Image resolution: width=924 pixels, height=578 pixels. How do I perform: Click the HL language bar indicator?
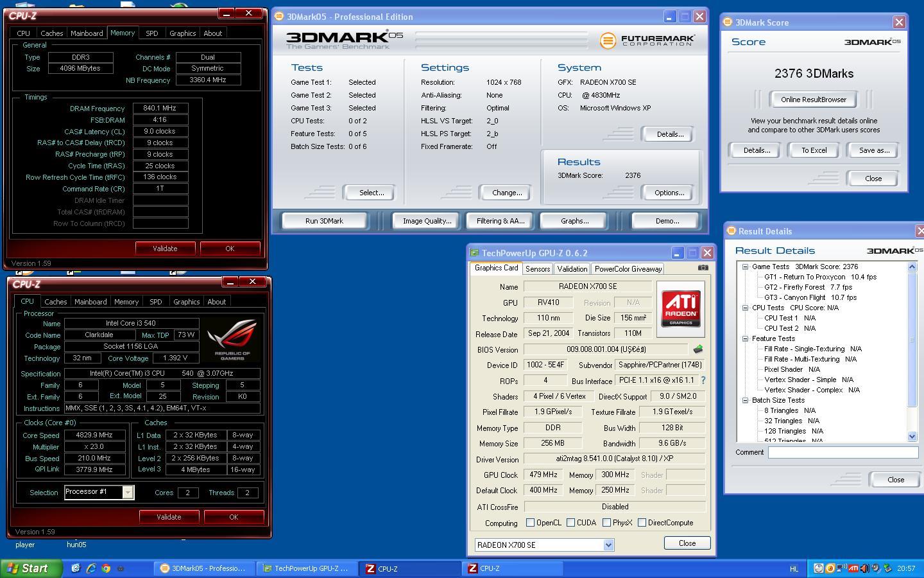(794, 568)
